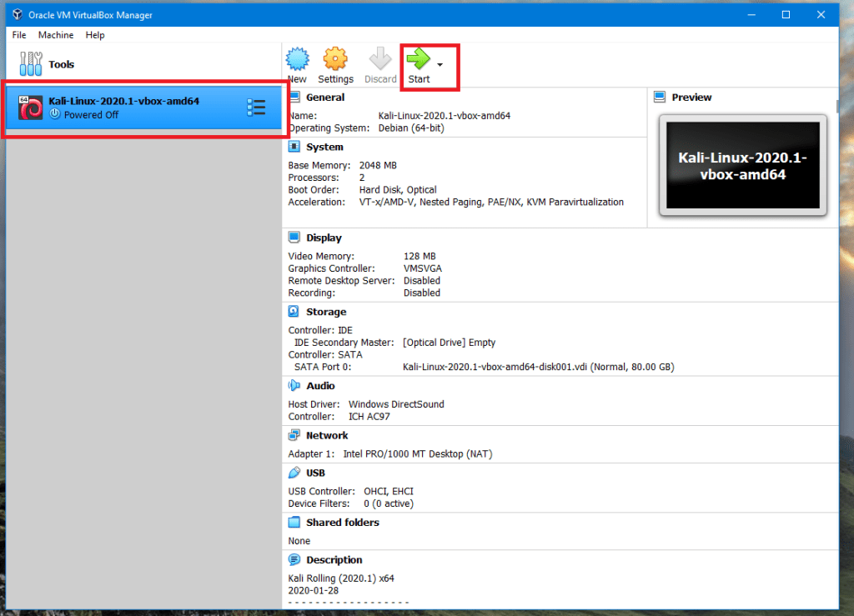
Task: Open the Kali VM list menu icon
Action: [x=256, y=108]
